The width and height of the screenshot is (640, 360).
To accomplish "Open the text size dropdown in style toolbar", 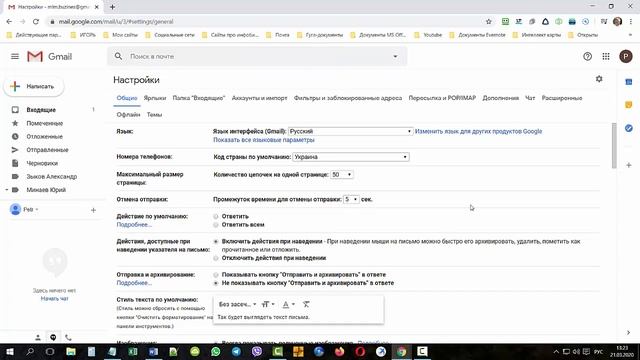I will (x=268, y=304).
